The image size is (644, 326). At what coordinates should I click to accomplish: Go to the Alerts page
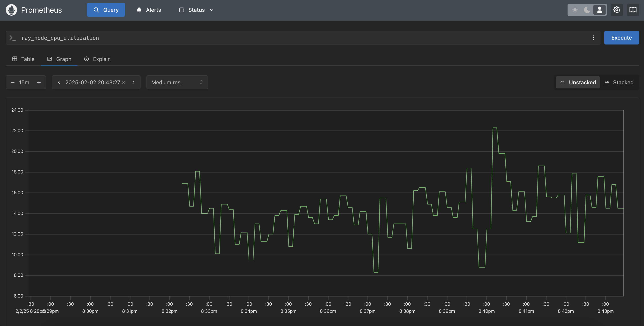coord(149,10)
